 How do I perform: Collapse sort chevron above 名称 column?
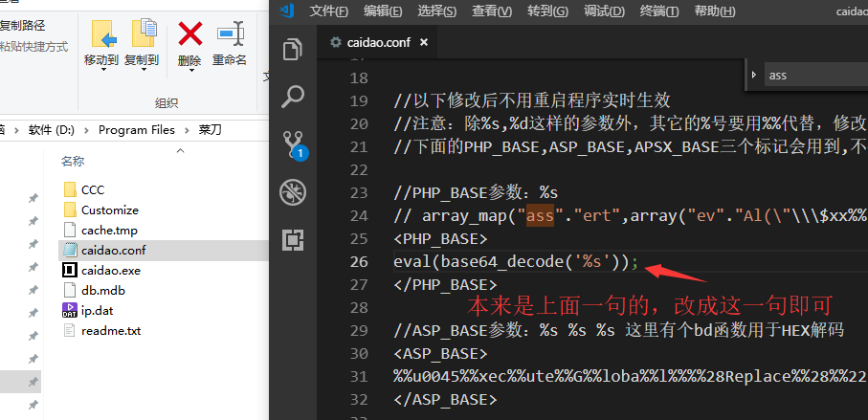click(180, 150)
